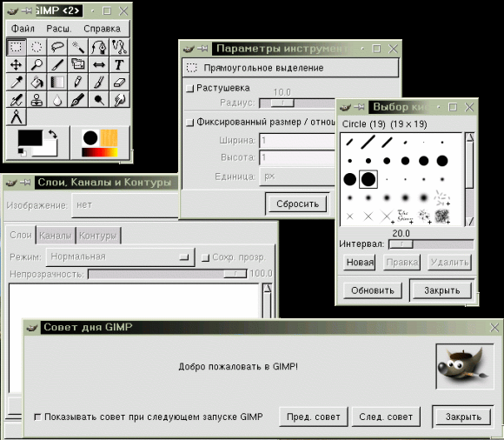This screenshot has width=504, height=440.
Task: Swap foreground and background colors arrow
Action: (x=52, y=134)
